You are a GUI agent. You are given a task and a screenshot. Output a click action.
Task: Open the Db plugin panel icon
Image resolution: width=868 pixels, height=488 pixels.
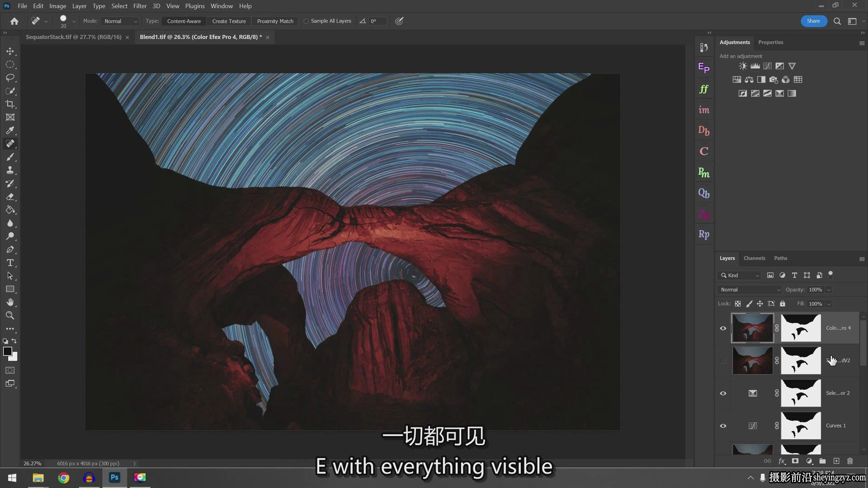[704, 131]
